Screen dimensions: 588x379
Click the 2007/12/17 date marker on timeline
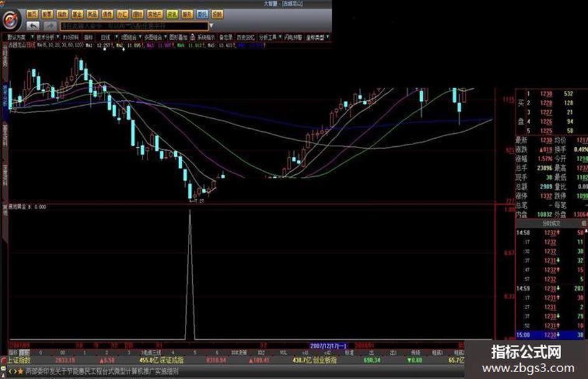click(329, 345)
